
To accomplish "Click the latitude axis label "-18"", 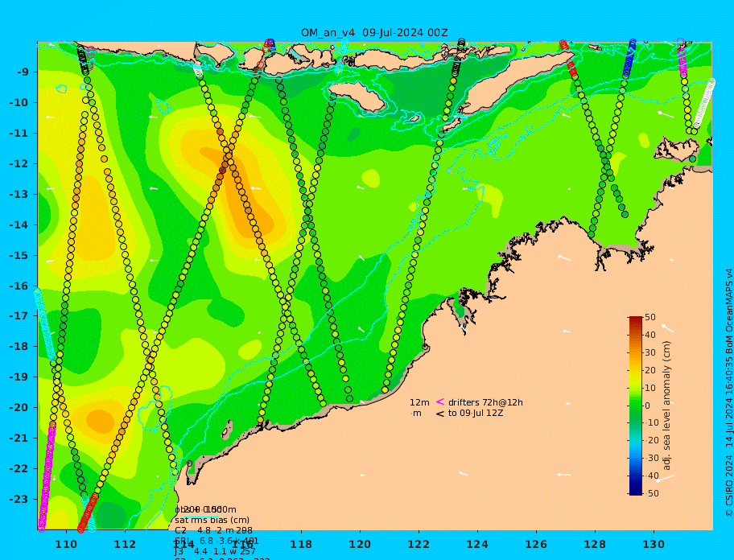I will click(x=19, y=346).
